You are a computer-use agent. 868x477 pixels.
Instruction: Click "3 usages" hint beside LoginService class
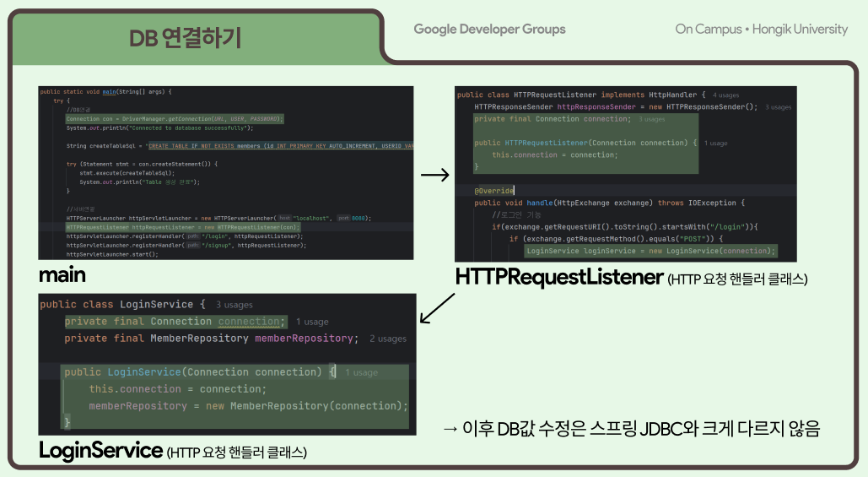coord(235,305)
